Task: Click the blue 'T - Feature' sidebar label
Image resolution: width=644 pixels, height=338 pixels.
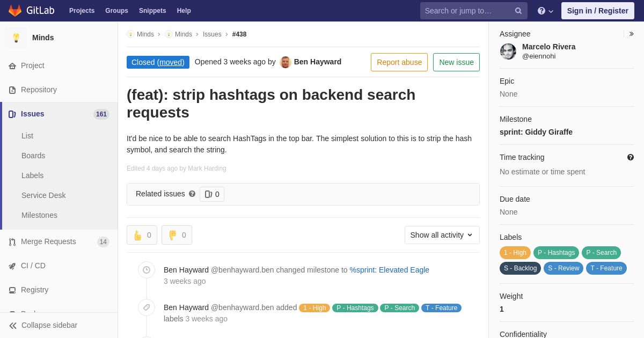Action: coord(606,268)
